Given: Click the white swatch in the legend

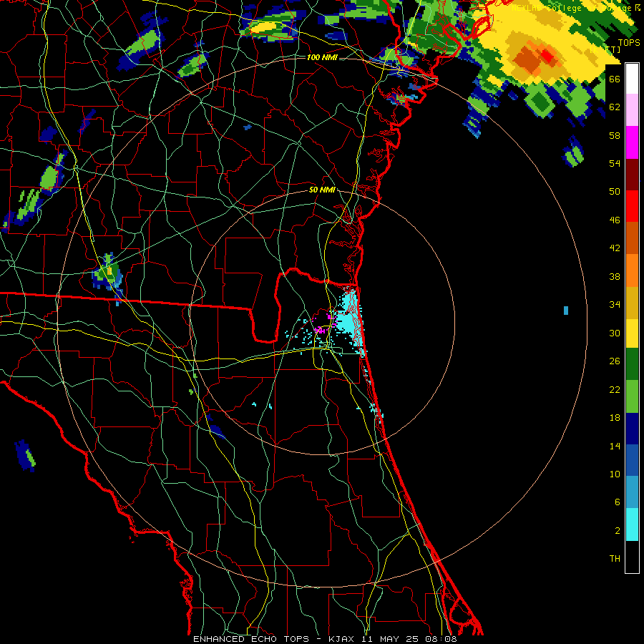Looking at the screenshot, I should coord(632,79).
